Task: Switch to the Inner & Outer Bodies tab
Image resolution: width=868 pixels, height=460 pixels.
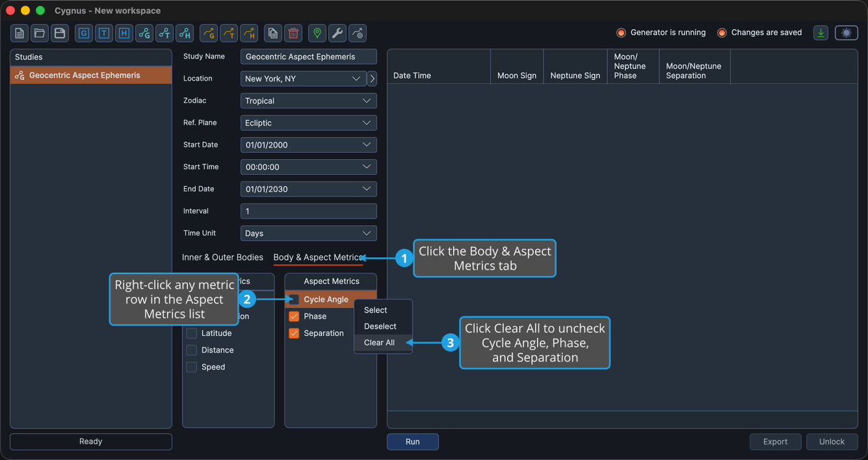Action: [222, 257]
